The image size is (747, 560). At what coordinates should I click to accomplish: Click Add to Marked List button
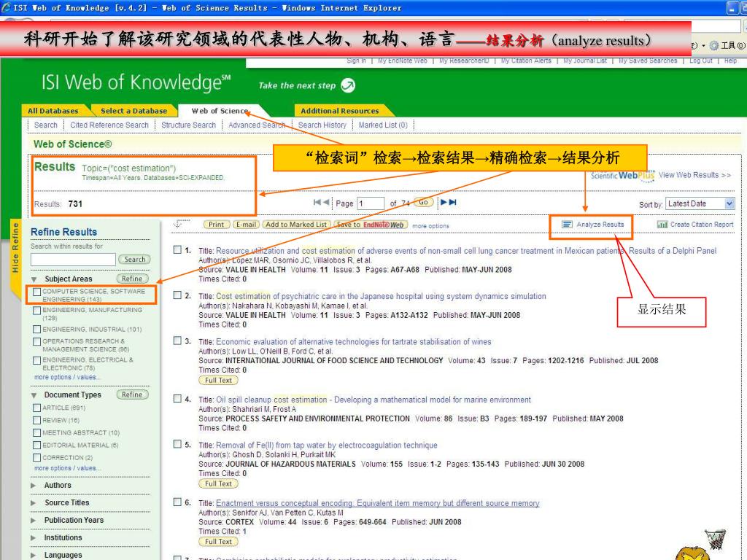tap(296, 225)
